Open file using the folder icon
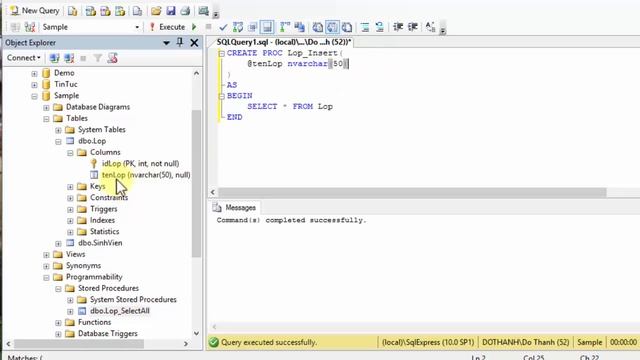 click(156, 11)
